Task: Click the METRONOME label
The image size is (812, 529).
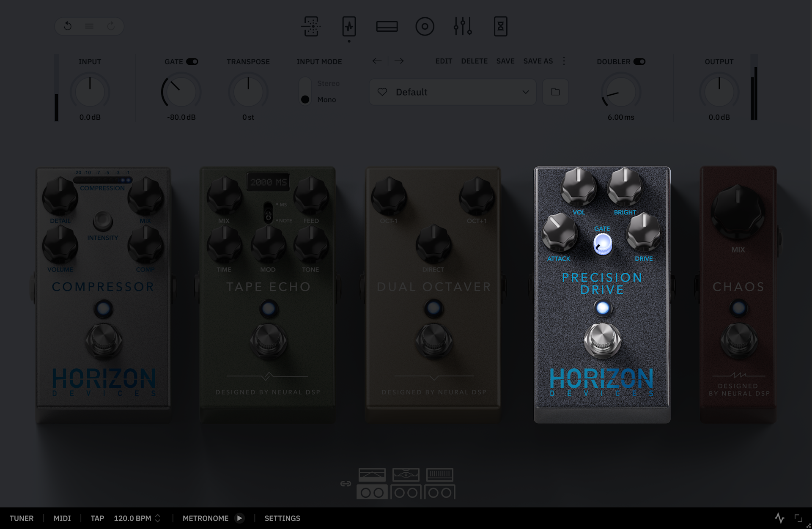Action: tap(206, 518)
